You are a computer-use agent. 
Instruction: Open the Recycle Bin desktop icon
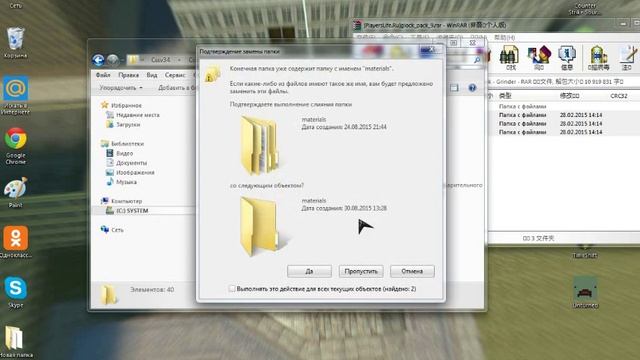(x=16, y=42)
